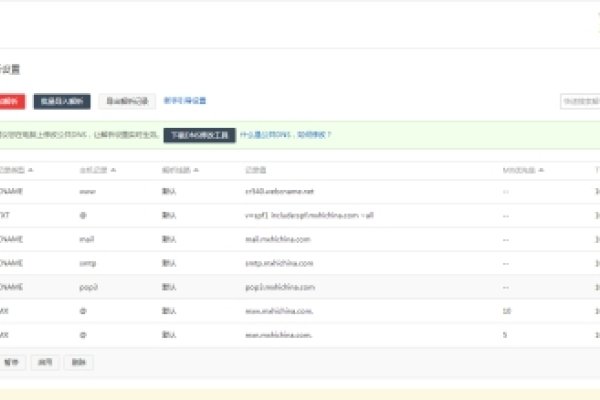Select the TXT row spf1 record value
The image size is (600, 400).
click(x=309, y=216)
